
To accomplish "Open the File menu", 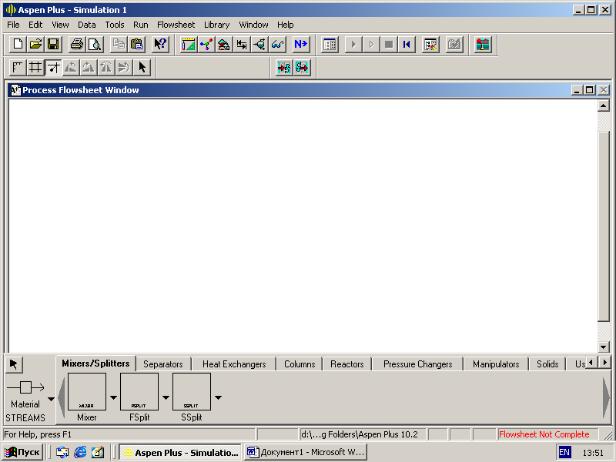I will tap(13, 25).
